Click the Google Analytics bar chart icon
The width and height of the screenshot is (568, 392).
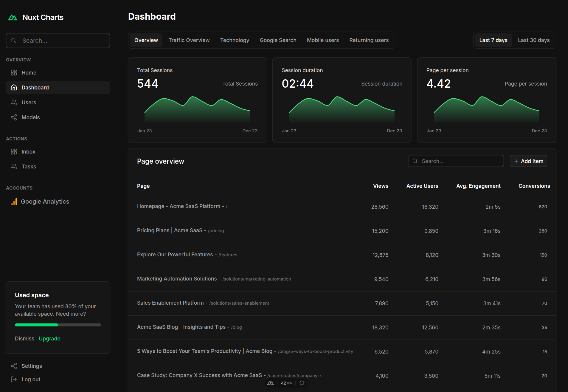click(x=14, y=202)
